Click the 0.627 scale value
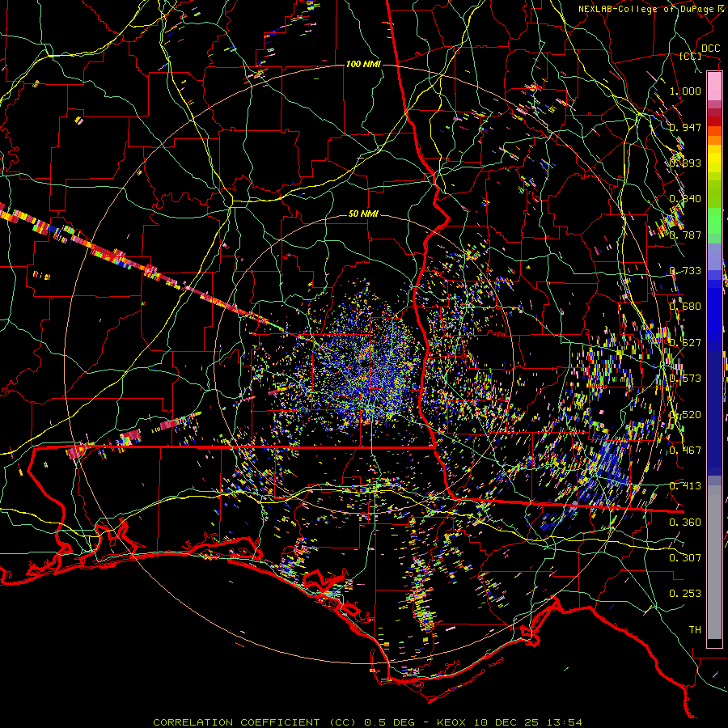Screen dimensions: 728x728 tap(685, 343)
